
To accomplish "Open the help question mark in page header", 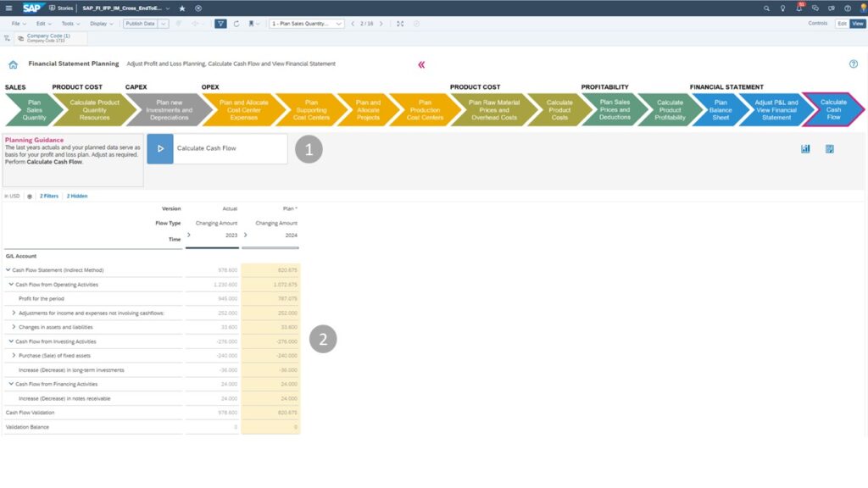I will click(853, 64).
